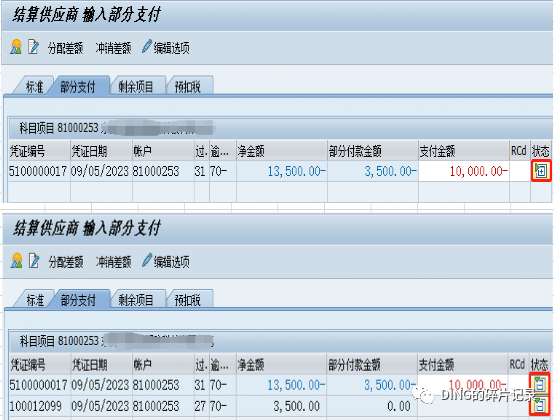
Task: Click status icon of 5100000017 in lower window
Action: [540, 384]
